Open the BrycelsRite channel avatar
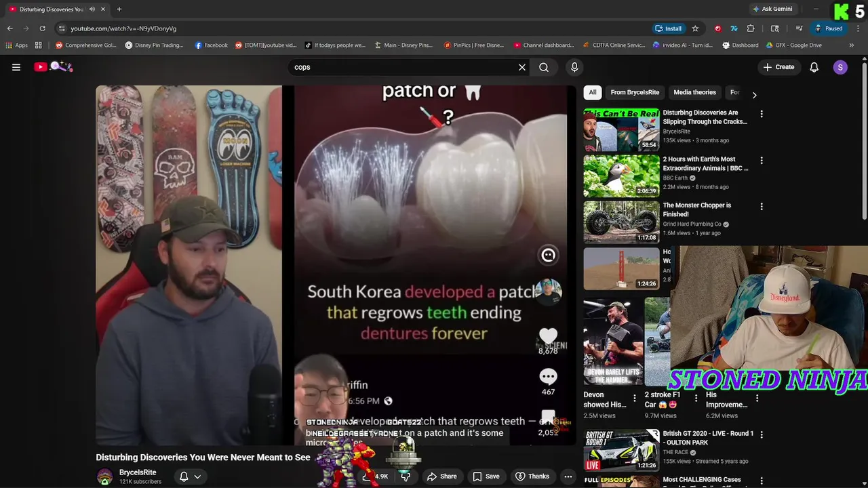This screenshot has width=868, height=488. (x=104, y=476)
